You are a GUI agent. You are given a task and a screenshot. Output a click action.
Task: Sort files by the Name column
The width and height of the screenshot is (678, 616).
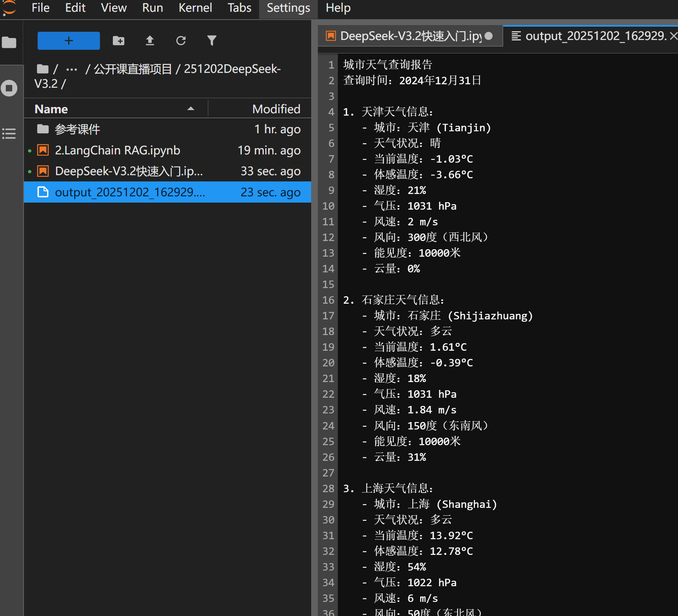pyautogui.click(x=115, y=109)
